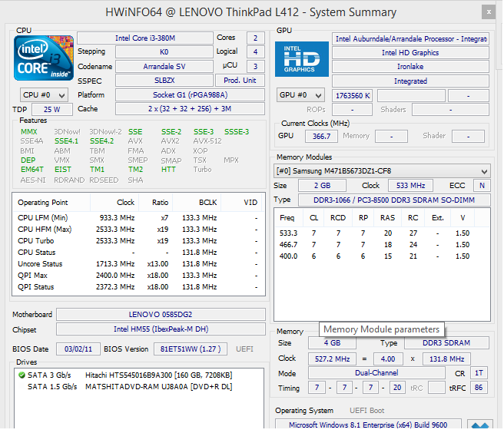Click the Integrated GPU type field

point(410,81)
